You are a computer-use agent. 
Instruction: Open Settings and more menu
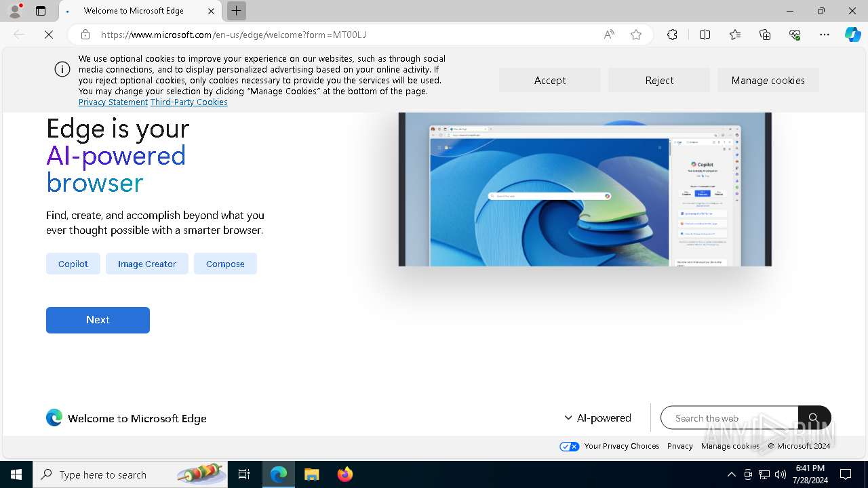[x=825, y=35]
